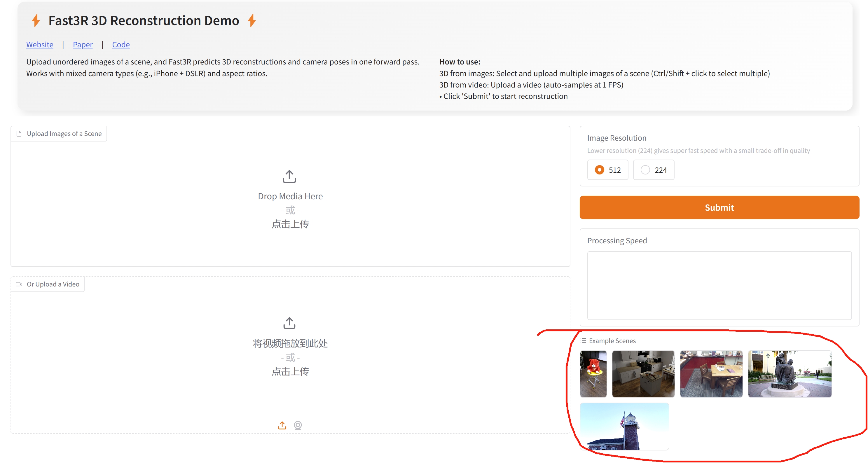Click the file icon beside Upload Images label

[19, 134]
